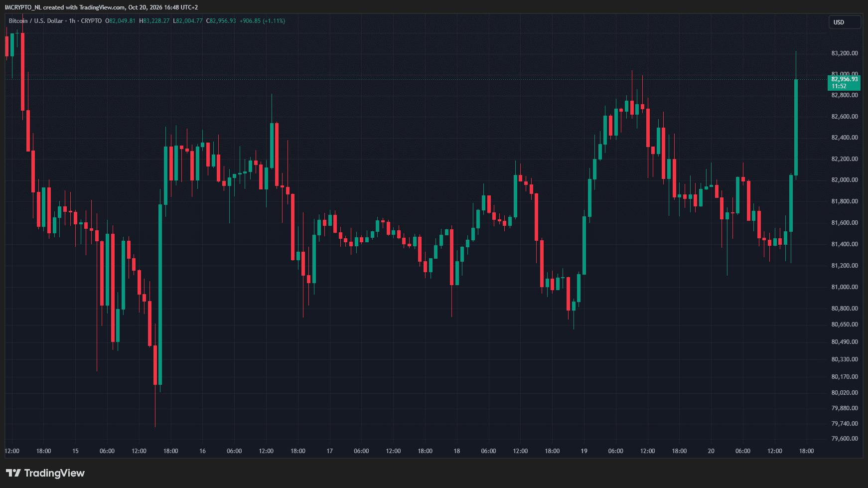Viewport: 868px width, 488px height.
Task: Select the Bitcoin / U.S. Dollar symbol title
Action: click(x=36, y=21)
